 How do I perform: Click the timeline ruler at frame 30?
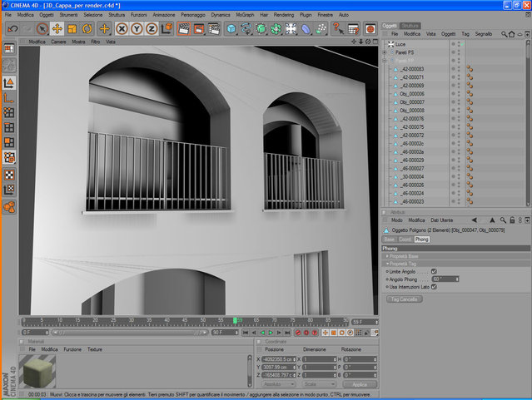click(132, 320)
